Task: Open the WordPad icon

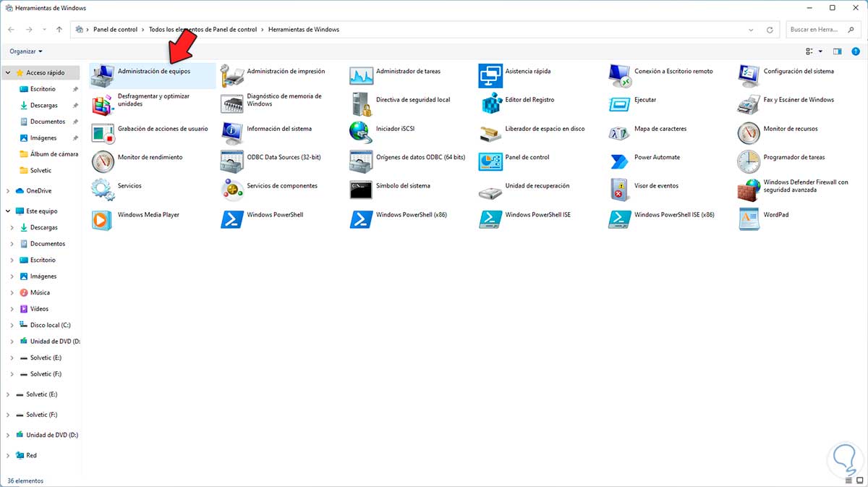Action: 749,219
